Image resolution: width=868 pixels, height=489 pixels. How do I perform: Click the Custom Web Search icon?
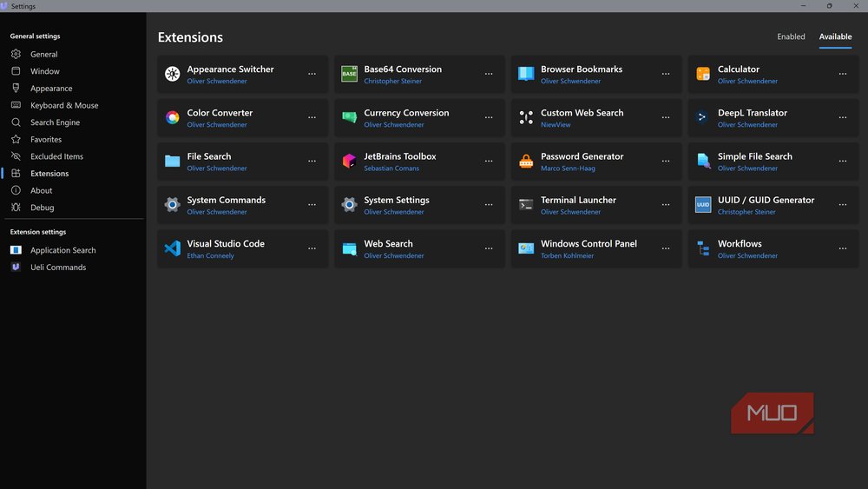(x=526, y=117)
